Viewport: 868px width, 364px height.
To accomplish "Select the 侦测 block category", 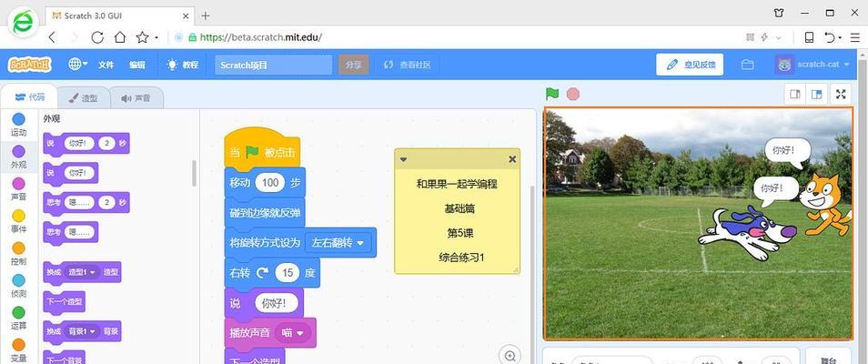I will pos(19,286).
